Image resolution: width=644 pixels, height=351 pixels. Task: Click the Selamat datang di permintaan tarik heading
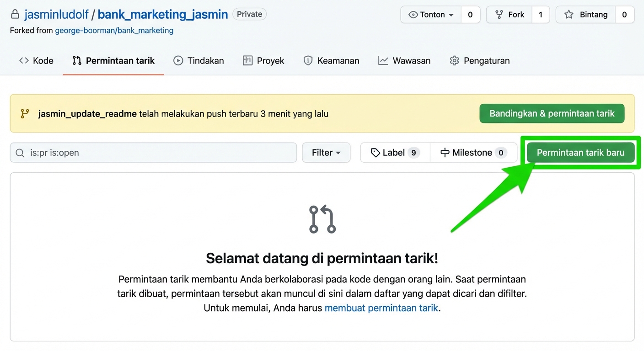tap(322, 258)
